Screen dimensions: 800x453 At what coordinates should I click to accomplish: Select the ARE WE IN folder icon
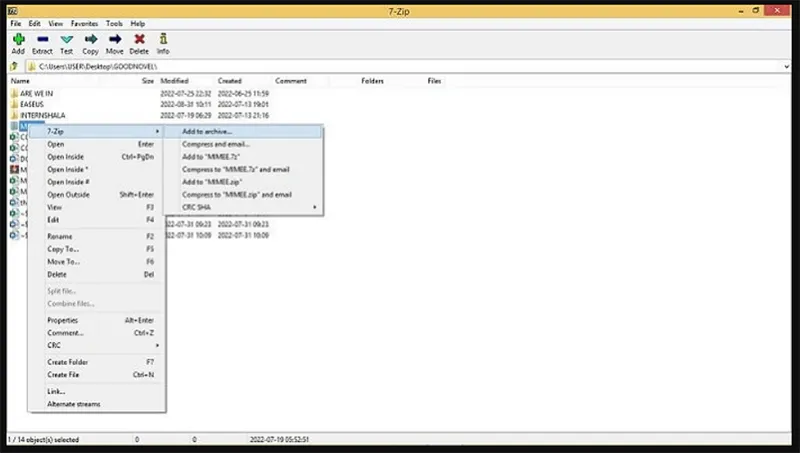14,93
